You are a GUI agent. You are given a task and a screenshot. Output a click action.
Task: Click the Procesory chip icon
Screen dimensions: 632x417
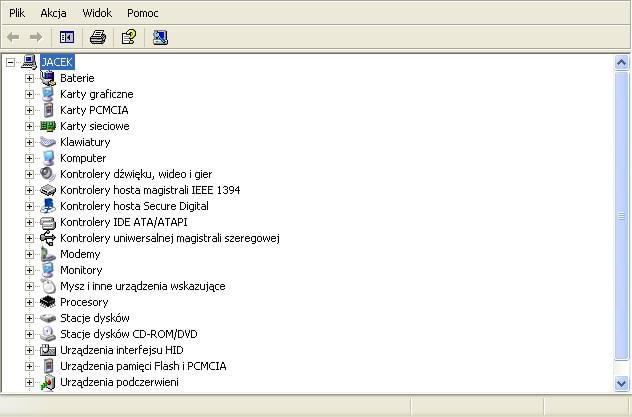point(48,302)
